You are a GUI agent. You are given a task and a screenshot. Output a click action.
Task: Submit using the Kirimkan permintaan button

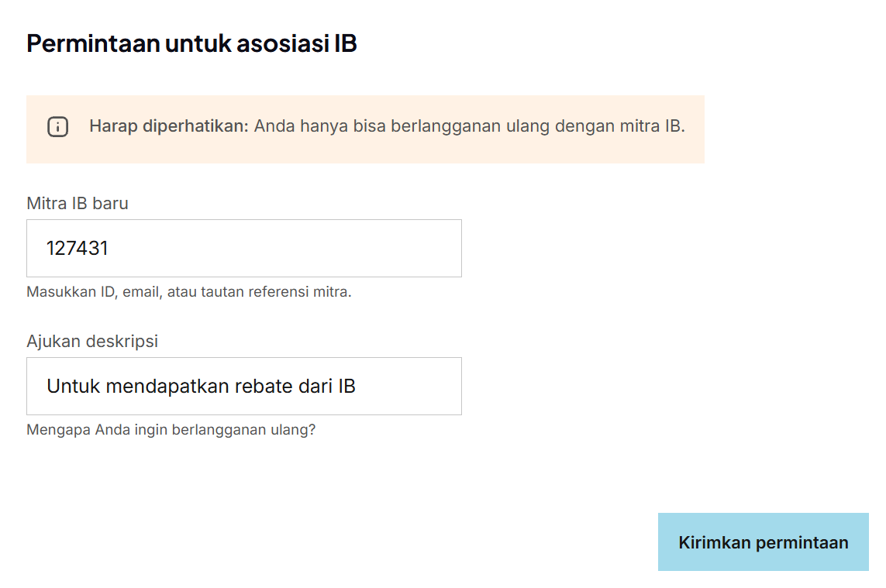coord(763,542)
